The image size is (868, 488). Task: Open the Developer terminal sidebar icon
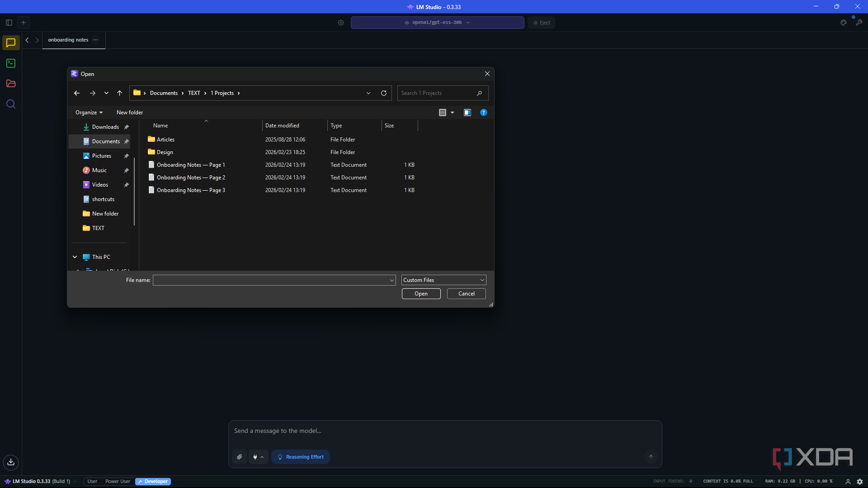pyautogui.click(x=11, y=63)
